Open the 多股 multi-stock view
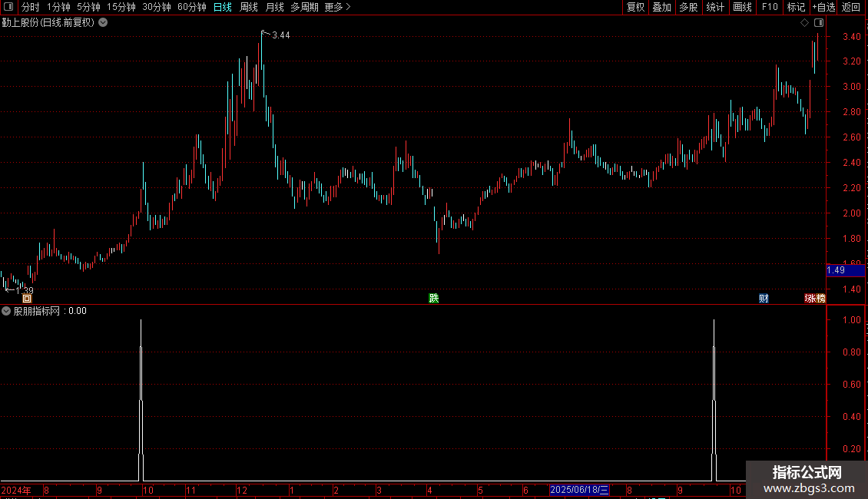 [689, 7]
